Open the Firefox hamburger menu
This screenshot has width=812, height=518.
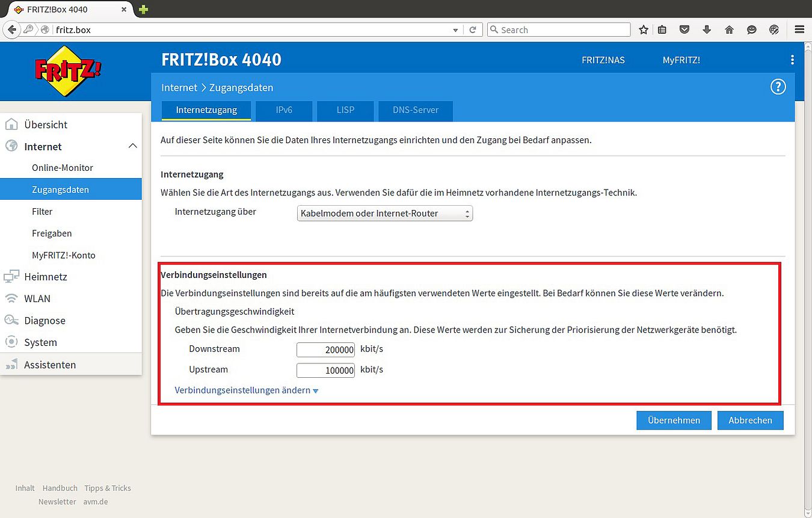799,29
